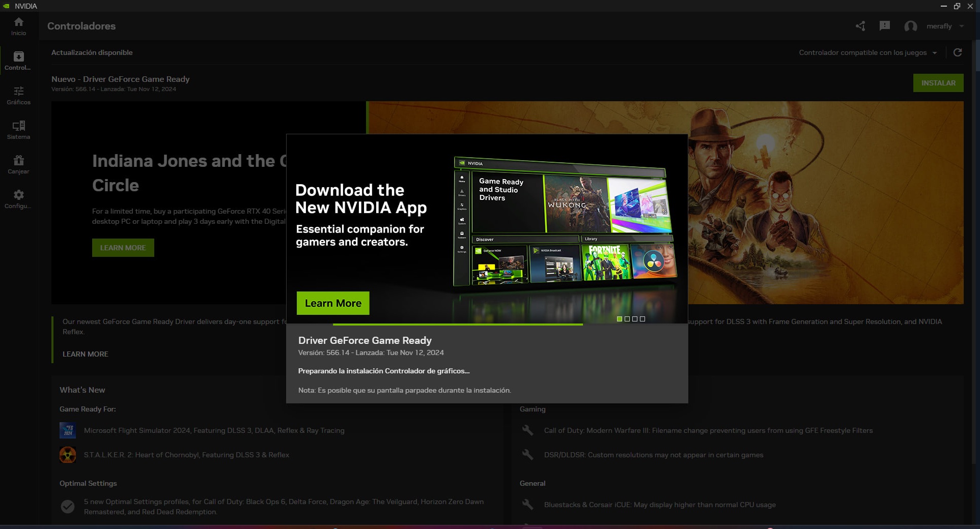Select the first carousel indicator dot
The height and width of the screenshot is (529, 980).
point(620,319)
